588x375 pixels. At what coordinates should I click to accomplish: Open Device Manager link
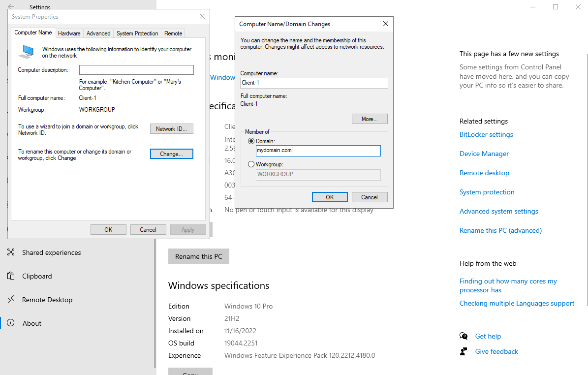pos(484,154)
